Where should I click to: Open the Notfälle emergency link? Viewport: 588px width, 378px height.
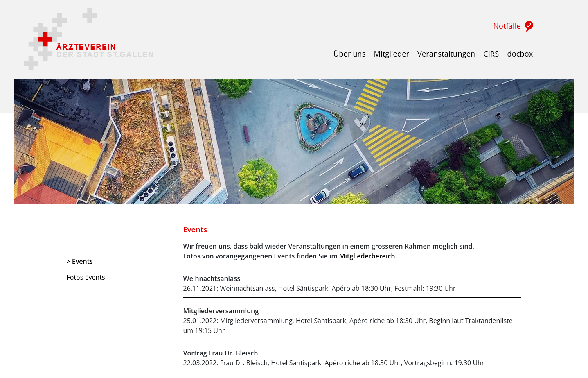pyautogui.click(x=507, y=26)
